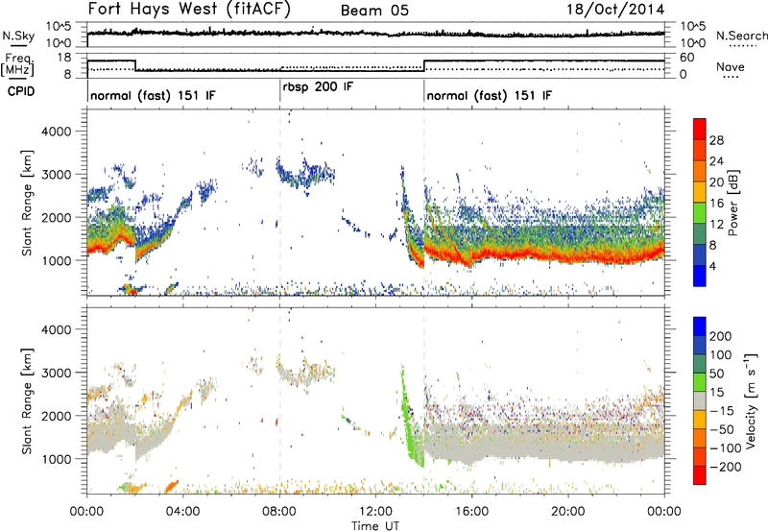The height and width of the screenshot is (532, 768).
Task: Click the 'Beam 05' label
Action: coord(374,11)
